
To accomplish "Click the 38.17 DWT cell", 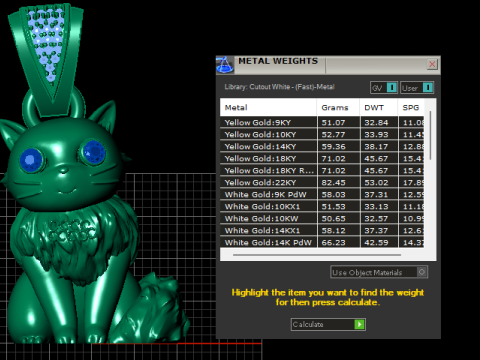I will [379, 146].
